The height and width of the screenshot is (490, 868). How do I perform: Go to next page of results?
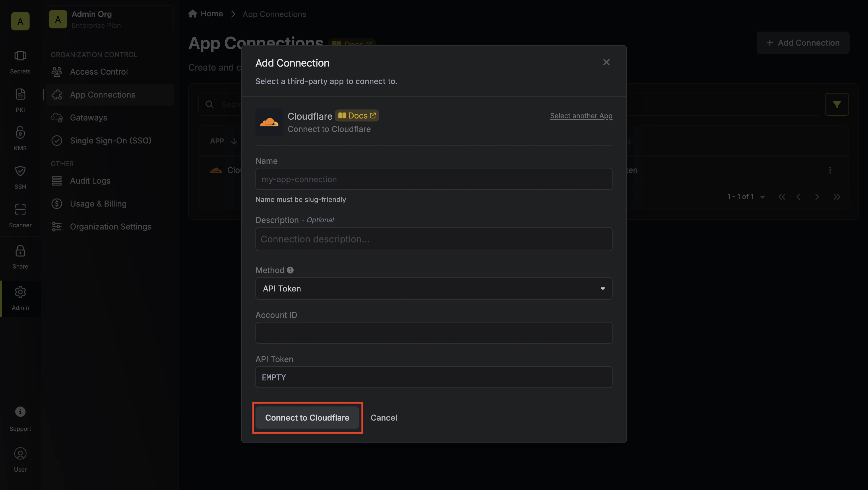tap(817, 197)
